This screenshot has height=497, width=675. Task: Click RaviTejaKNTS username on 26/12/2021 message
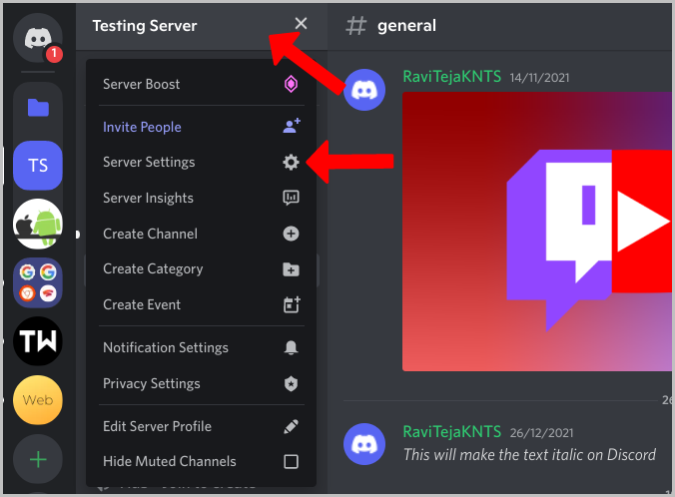point(452,432)
